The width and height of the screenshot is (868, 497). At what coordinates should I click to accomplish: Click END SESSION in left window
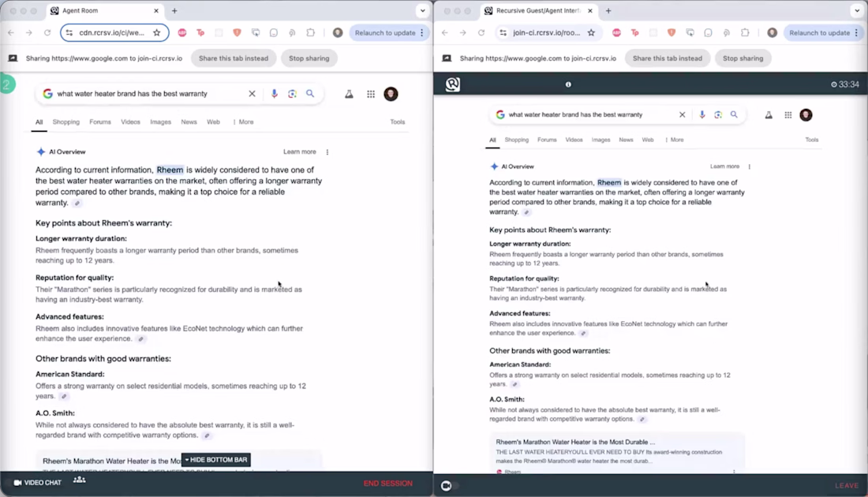click(388, 483)
